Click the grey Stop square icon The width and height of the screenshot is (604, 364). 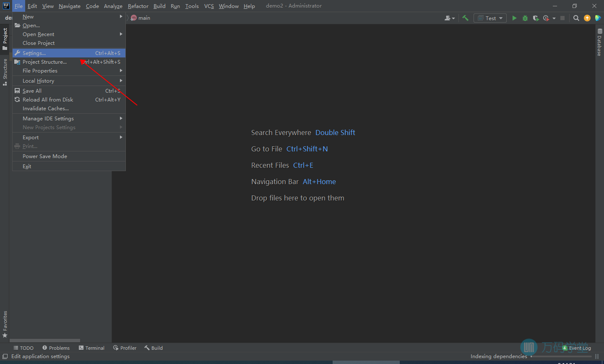coord(562,18)
